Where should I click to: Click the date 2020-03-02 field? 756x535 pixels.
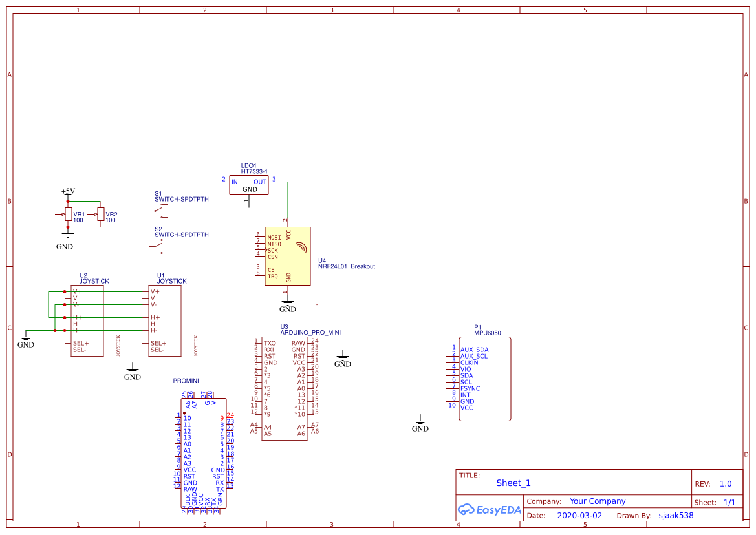[579, 515]
